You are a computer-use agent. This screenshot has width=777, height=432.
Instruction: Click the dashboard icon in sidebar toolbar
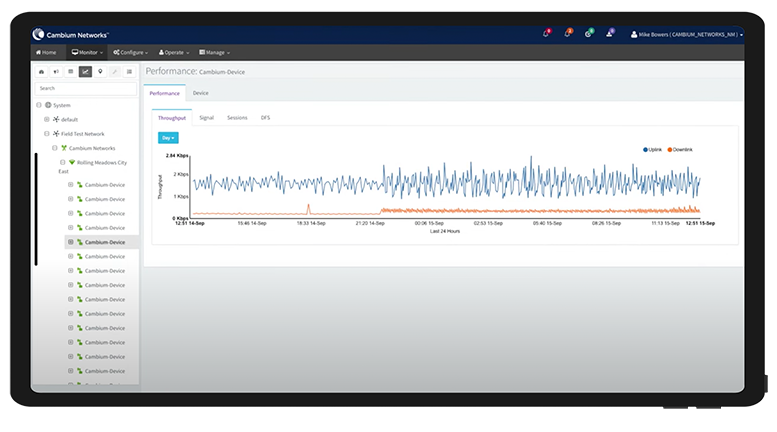tap(41, 72)
